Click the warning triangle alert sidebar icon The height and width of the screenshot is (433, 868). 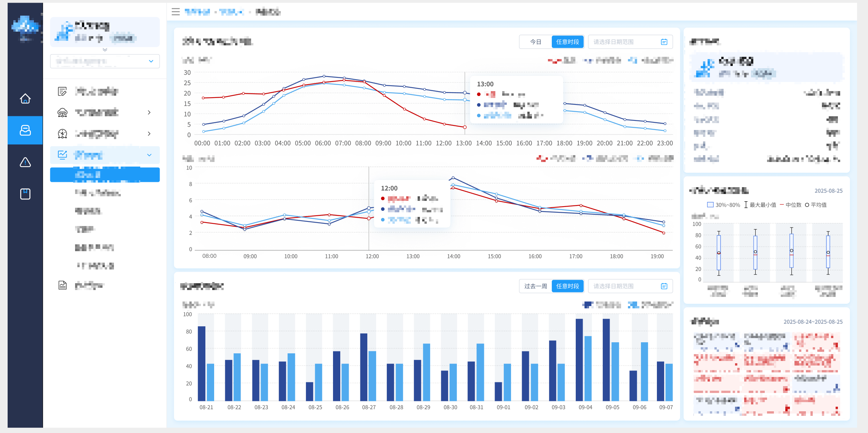point(25,162)
